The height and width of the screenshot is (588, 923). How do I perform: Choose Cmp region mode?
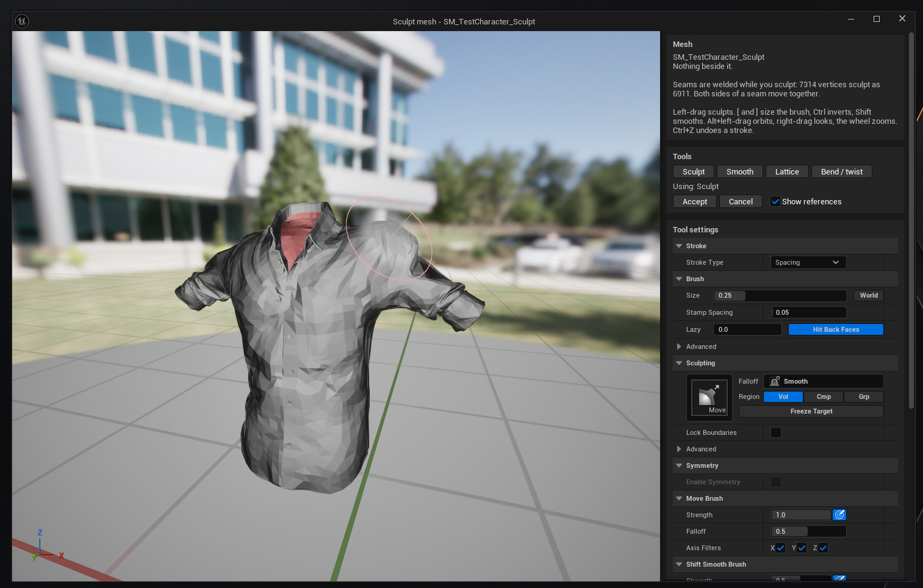click(x=824, y=396)
